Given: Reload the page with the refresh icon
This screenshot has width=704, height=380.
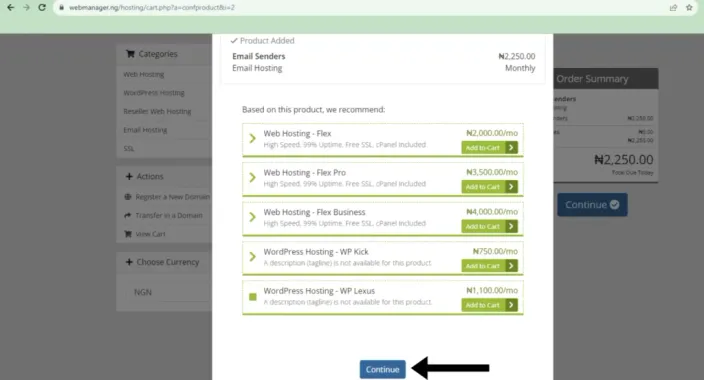Looking at the screenshot, I should (x=42, y=7).
